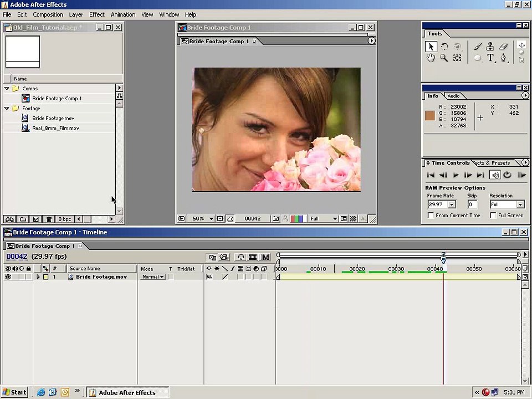The image size is (532, 399).
Task: Click the yellow label color of layer 1
Action: 45,277
